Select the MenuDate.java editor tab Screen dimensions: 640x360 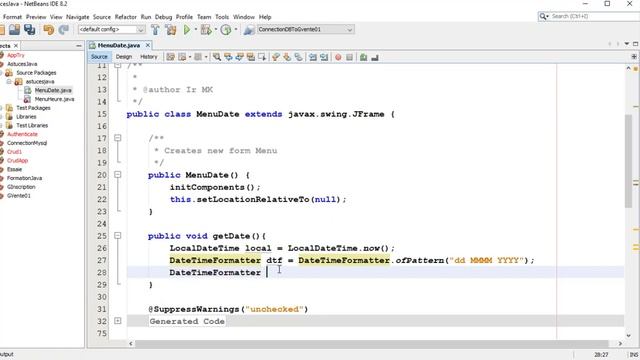click(118, 45)
